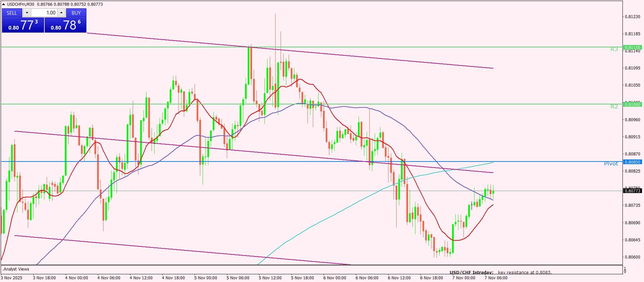Click the 6 Nov 06:00 time label

367,278
